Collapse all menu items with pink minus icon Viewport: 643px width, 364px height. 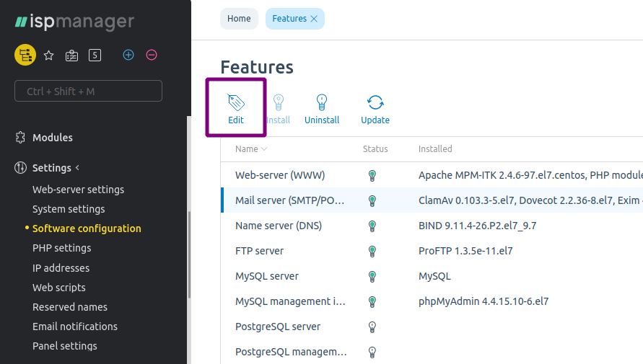[x=152, y=55]
